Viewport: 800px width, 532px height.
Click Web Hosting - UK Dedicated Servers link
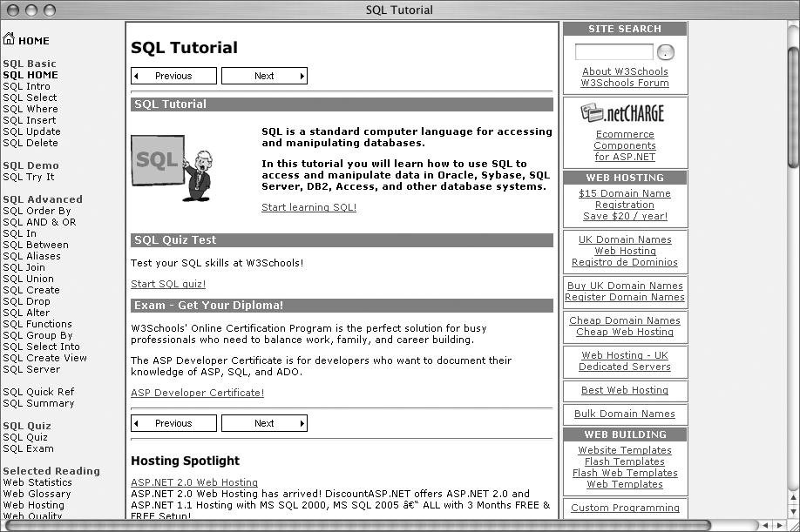625,360
